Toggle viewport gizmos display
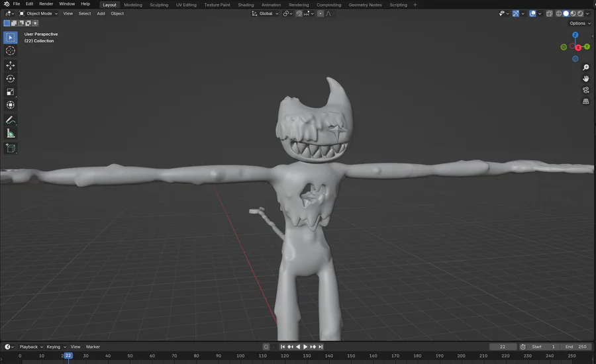596x364 pixels. click(x=515, y=14)
